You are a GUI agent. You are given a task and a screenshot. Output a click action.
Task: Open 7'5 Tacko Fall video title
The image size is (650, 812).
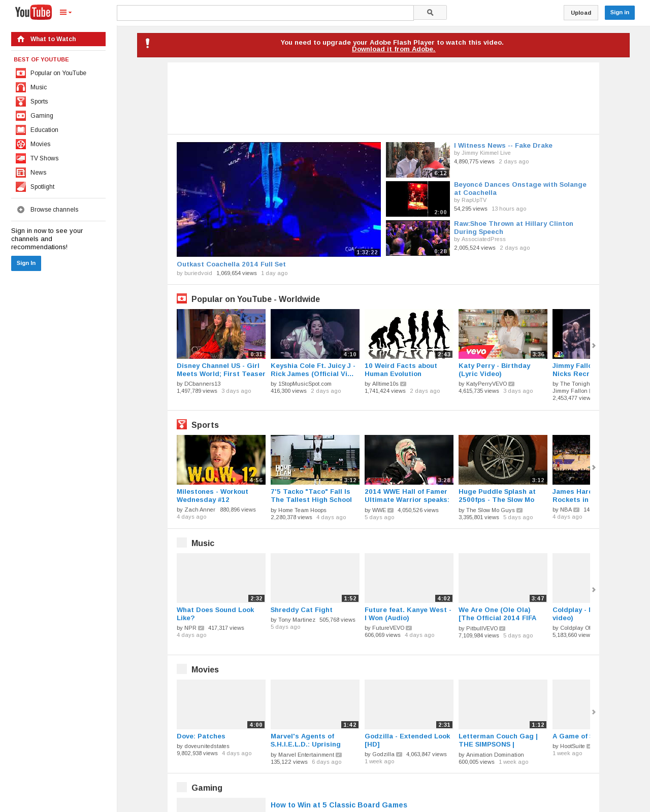tap(311, 496)
